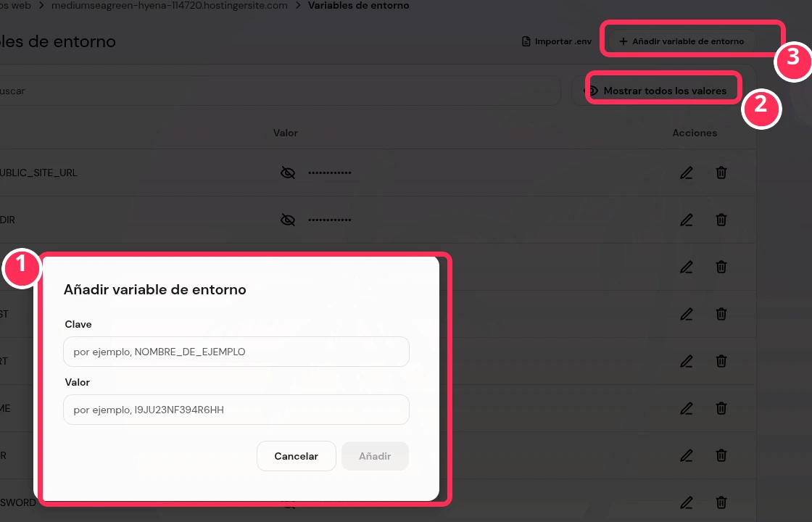Viewport: 812px width, 522px height.
Task: Reveal the hidden value of the DIR variable
Action: coord(287,220)
